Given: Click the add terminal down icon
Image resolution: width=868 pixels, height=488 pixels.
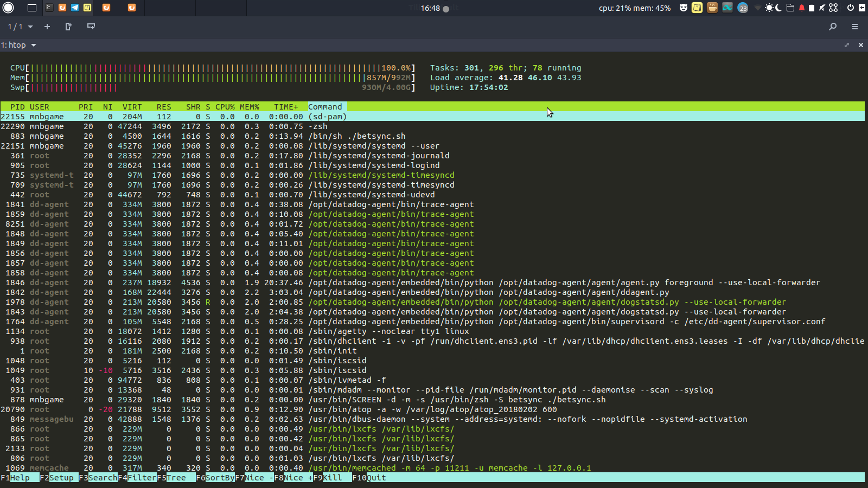Looking at the screenshot, I should click(x=91, y=27).
